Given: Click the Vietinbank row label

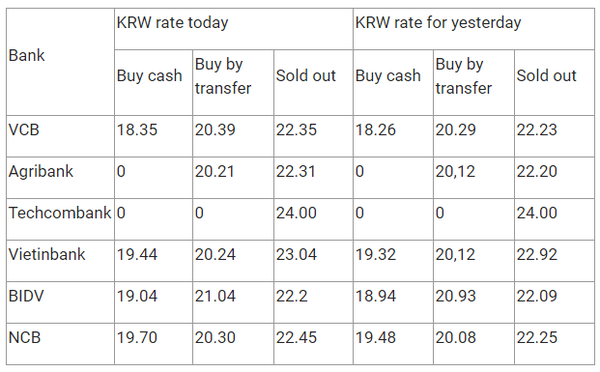Looking at the screenshot, I should [x=47, y=255].
